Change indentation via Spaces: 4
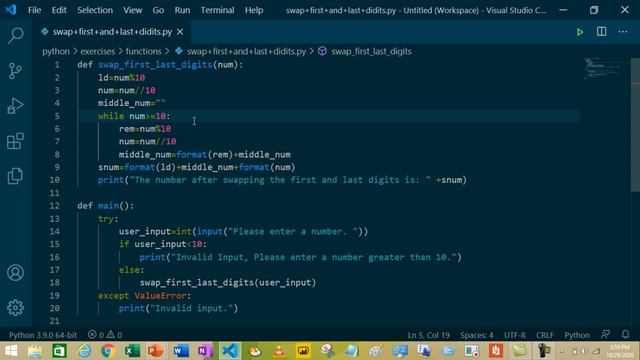The height and width of the screenshot is (360, 640). (476, 335)
